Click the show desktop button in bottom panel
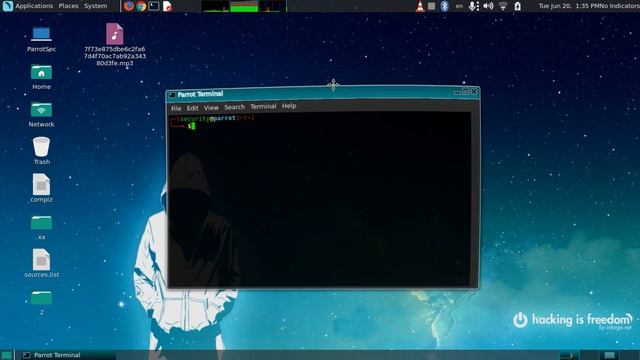Image resolution: width=640 pixels, height=360 pixels. tap(6, 355)
